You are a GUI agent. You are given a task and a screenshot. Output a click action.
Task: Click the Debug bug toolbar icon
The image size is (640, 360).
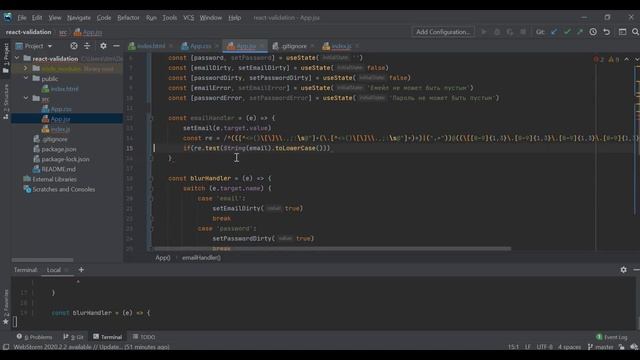click(497, 32)
